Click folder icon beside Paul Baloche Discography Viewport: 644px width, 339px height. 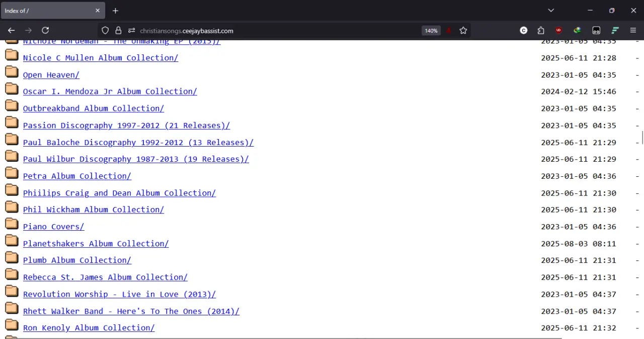(12, 140)
